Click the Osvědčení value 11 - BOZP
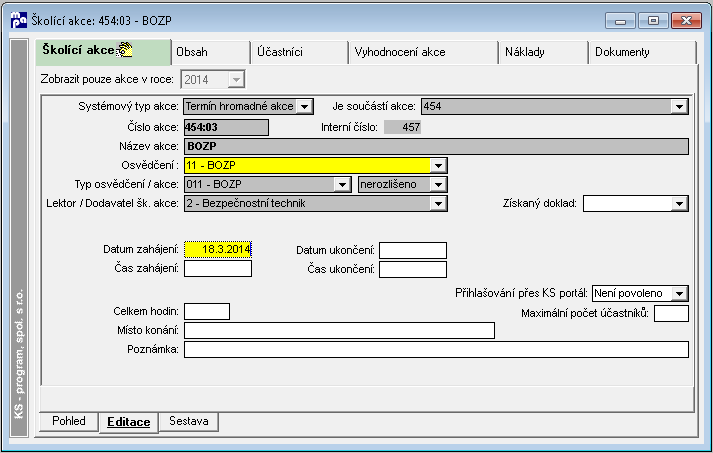Viewport: 713px width, 453px height. [x=307, y=166]
